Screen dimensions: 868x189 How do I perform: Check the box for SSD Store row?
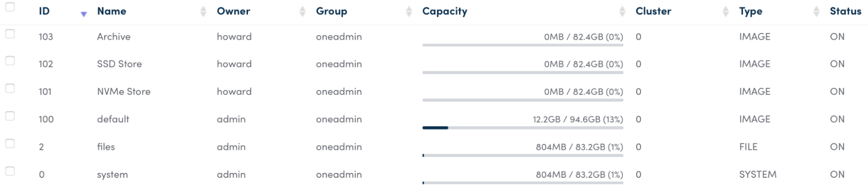(10, 61)
